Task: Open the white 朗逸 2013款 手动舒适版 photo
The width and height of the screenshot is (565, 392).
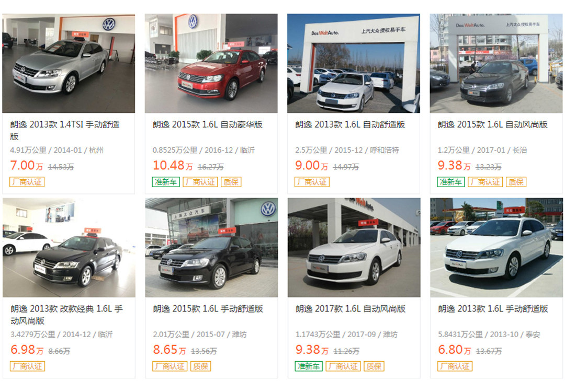Action: tap(496, 248)
